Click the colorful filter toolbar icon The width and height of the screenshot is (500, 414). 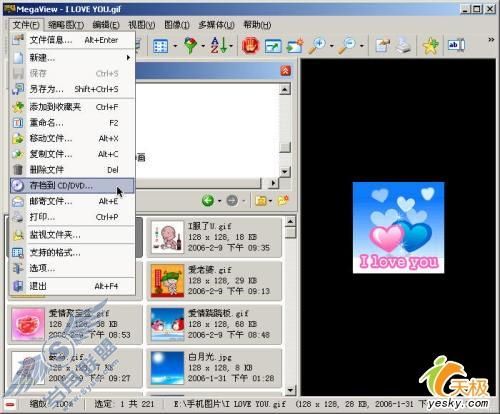pos(191,45)
